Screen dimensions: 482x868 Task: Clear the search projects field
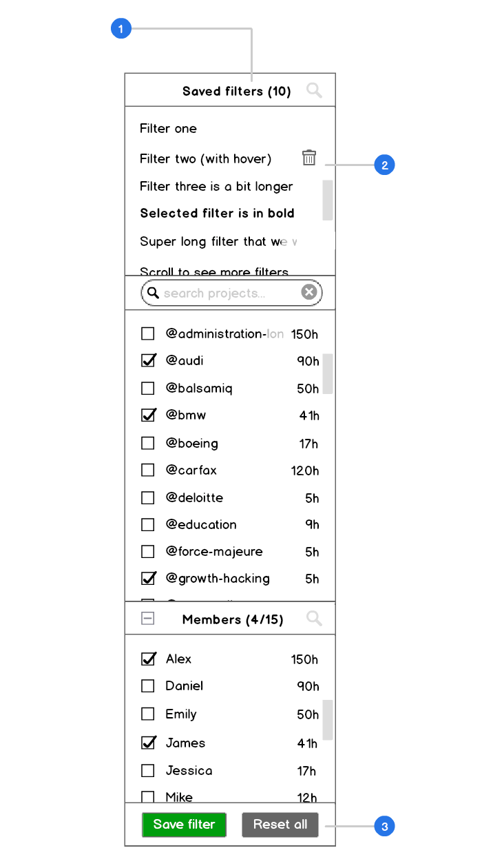(x=309, y=293)
